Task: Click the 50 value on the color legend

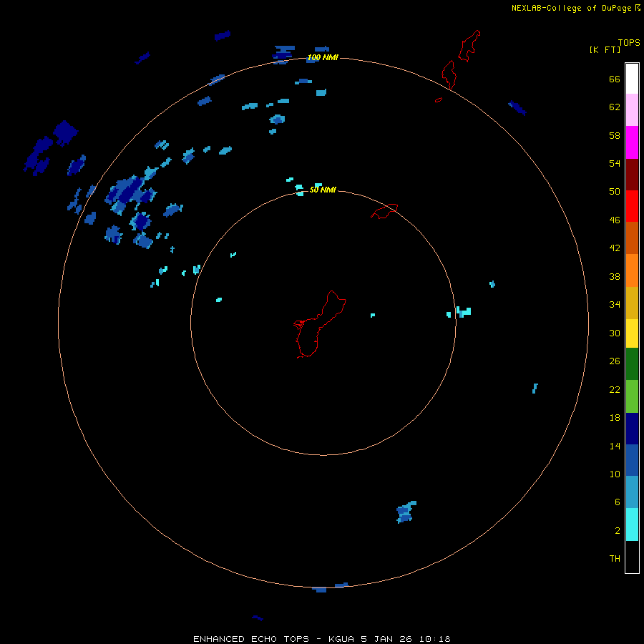Action: click(x=614, y=191)
